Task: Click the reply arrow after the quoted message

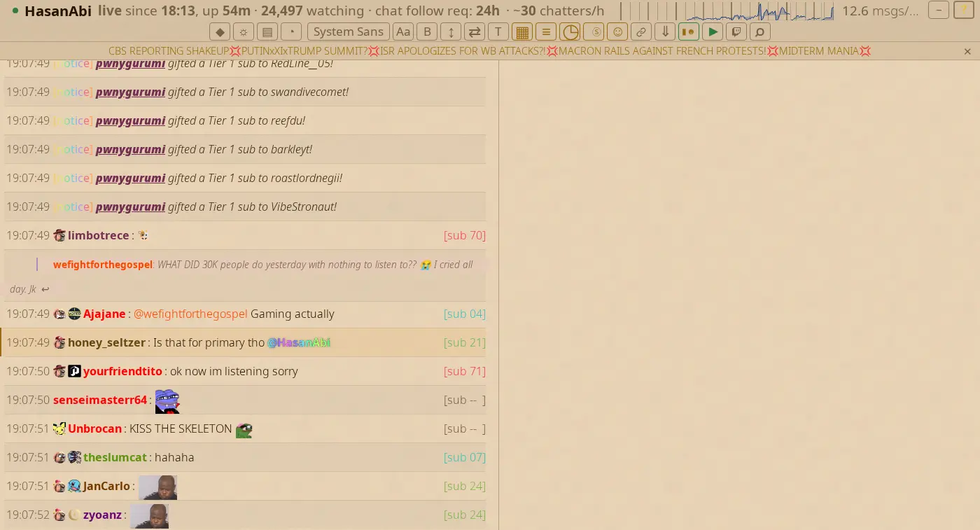Action: [45, 289]
